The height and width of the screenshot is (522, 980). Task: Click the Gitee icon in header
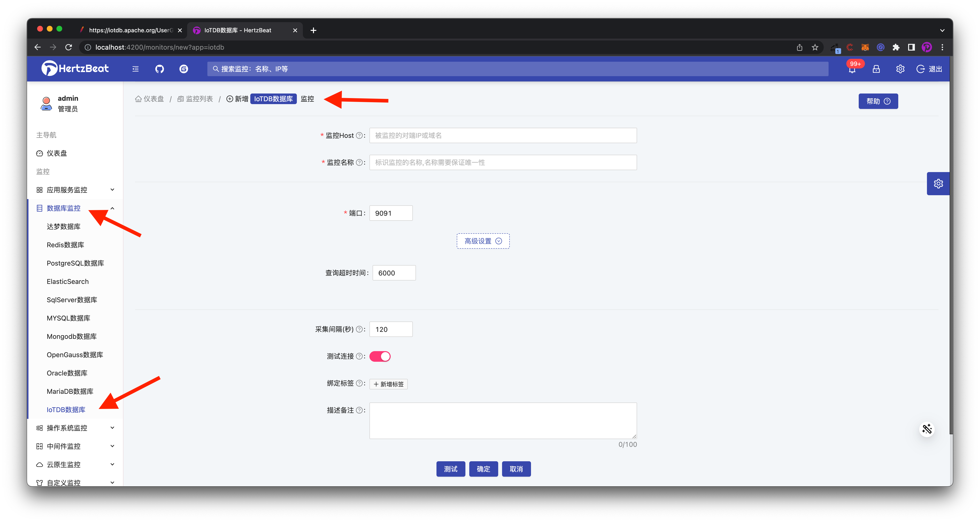tap(184, 69)
